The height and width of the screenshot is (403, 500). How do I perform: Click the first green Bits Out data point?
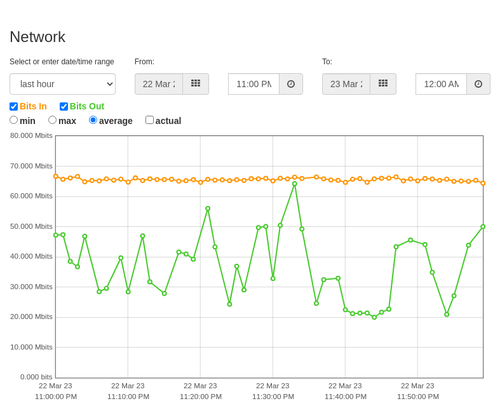pyautogui.click(x=56, y=235)
